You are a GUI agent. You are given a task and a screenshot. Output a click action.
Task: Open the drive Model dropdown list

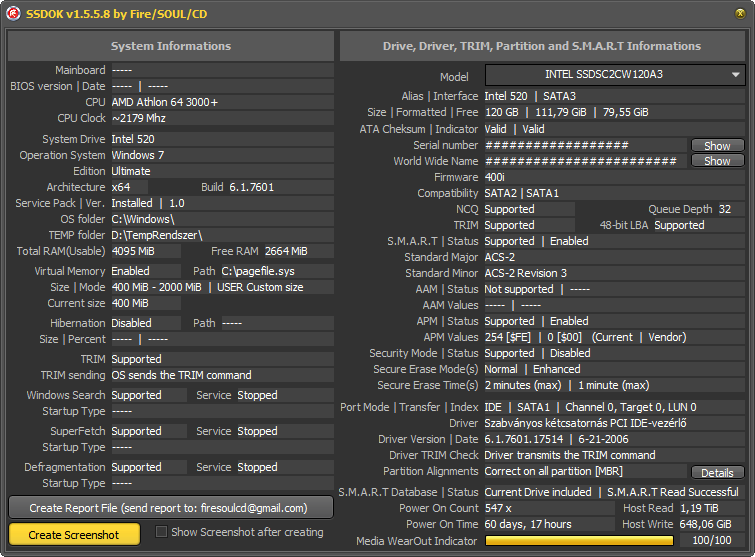pos(615,75)
